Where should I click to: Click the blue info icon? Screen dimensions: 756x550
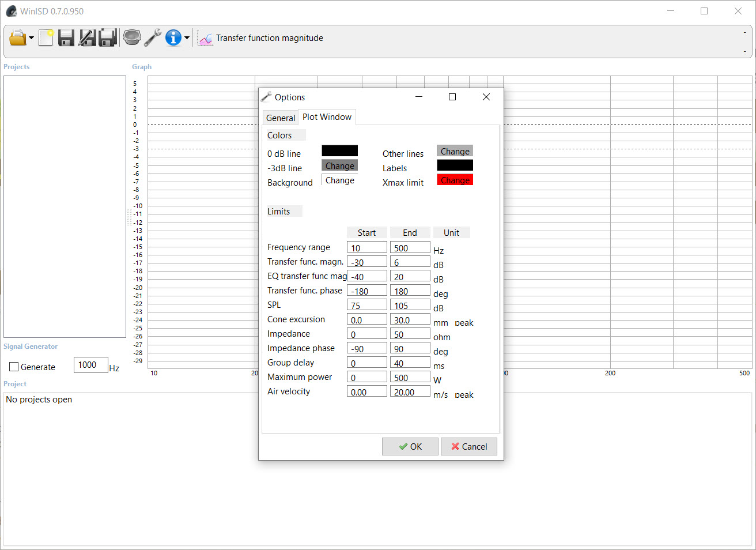click(x=173, y=38)
